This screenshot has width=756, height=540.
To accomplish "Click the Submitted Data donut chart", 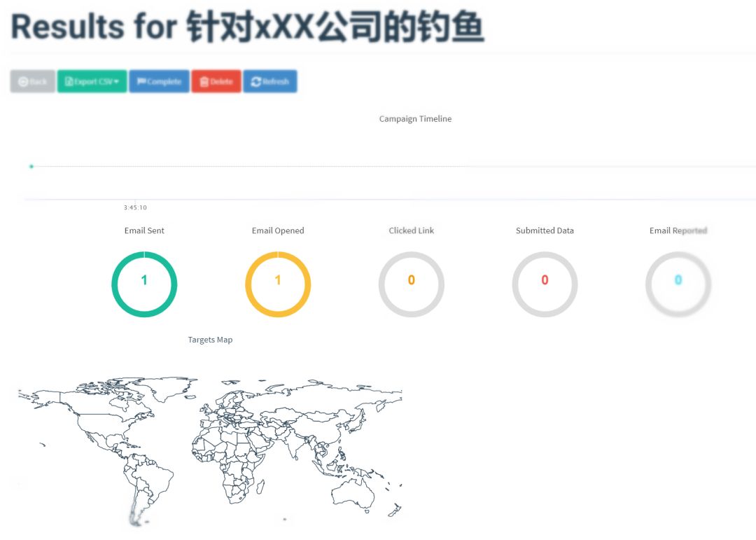I will [545, 284].
